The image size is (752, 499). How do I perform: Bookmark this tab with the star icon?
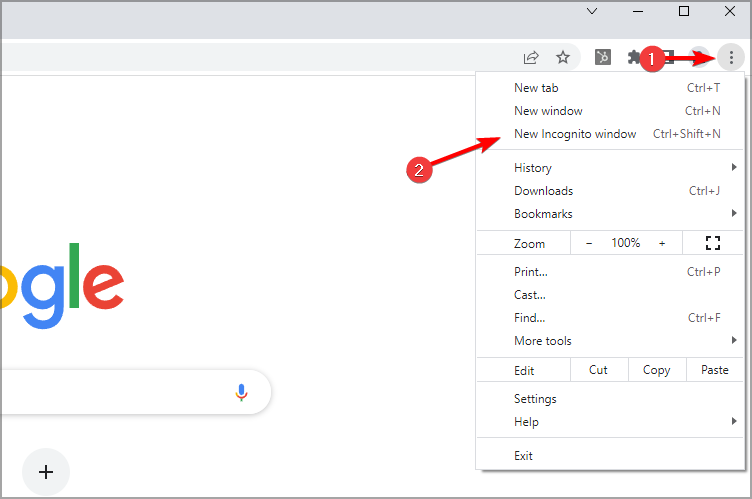pyautogui.click(x=563, y=58)
